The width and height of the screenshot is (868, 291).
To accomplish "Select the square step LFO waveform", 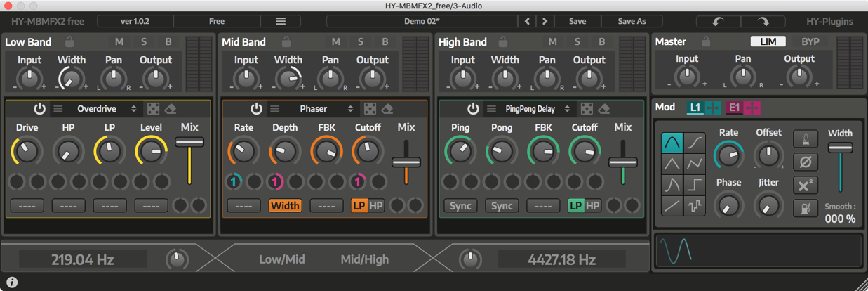I will (695, 185).
